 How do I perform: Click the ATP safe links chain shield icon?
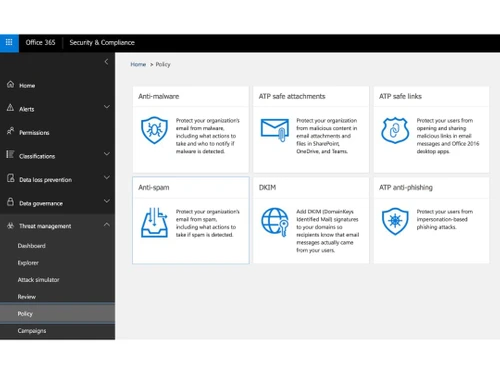pyautogui.click(x=395, y=130)
